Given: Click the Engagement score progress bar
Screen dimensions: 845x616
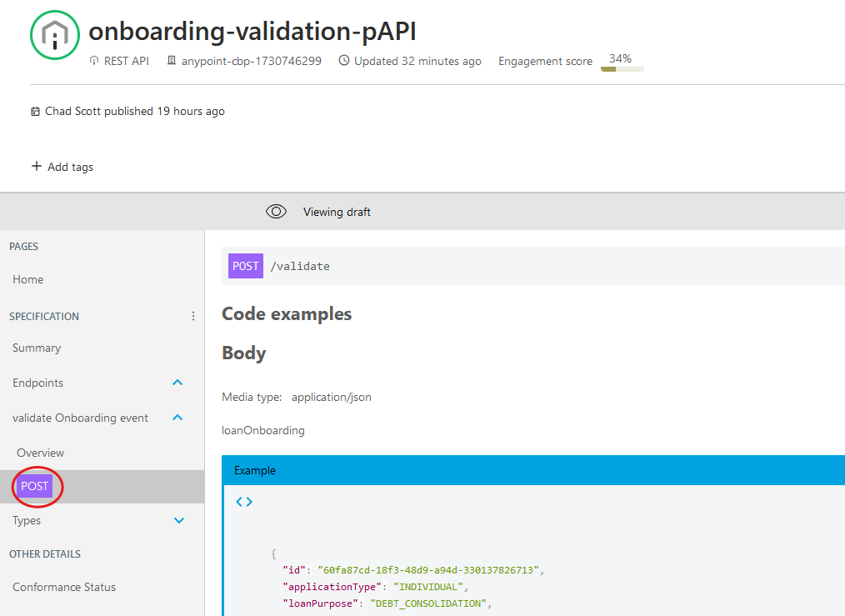Looking at the screenshot, I should point(622,69).
